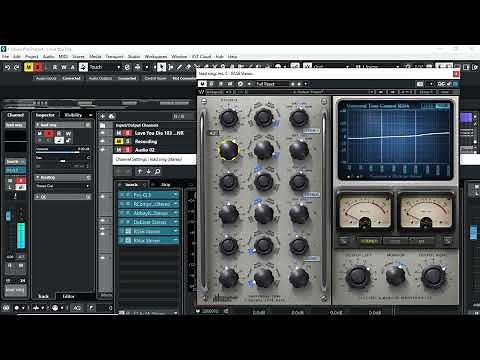Adjust the highlighted yellow-ringed knob
This screenshot has height=360, width=480.
229,150
